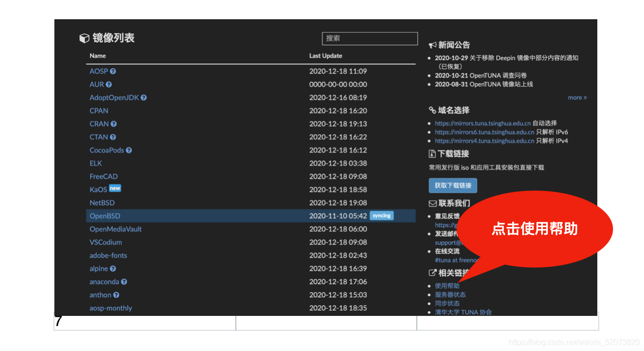Click the 2020-08-31 OpenTUNA launch news
644x351 pixels.
(x=484, y=84)
